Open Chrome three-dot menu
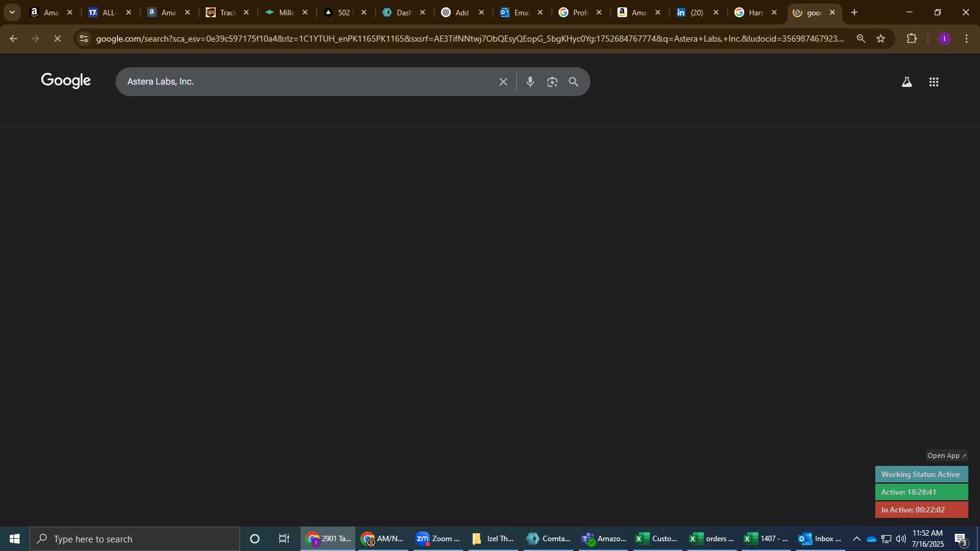The height and width of the screenshot is (551, 980). point(967,39)
